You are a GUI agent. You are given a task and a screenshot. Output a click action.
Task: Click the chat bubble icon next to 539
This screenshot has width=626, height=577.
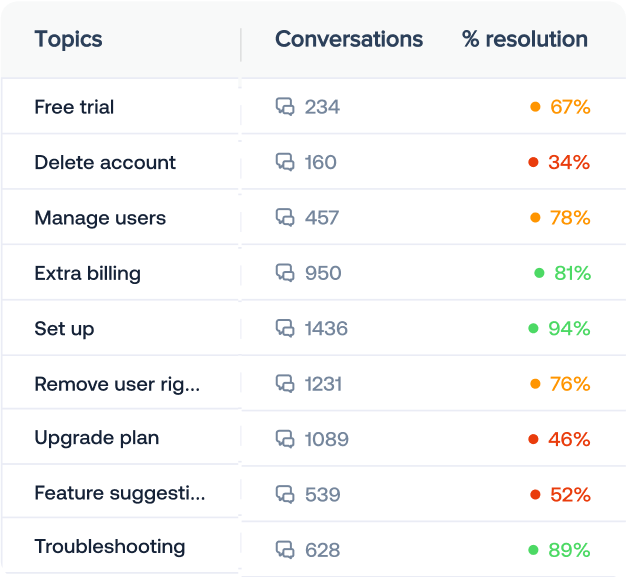pos(285,494)
